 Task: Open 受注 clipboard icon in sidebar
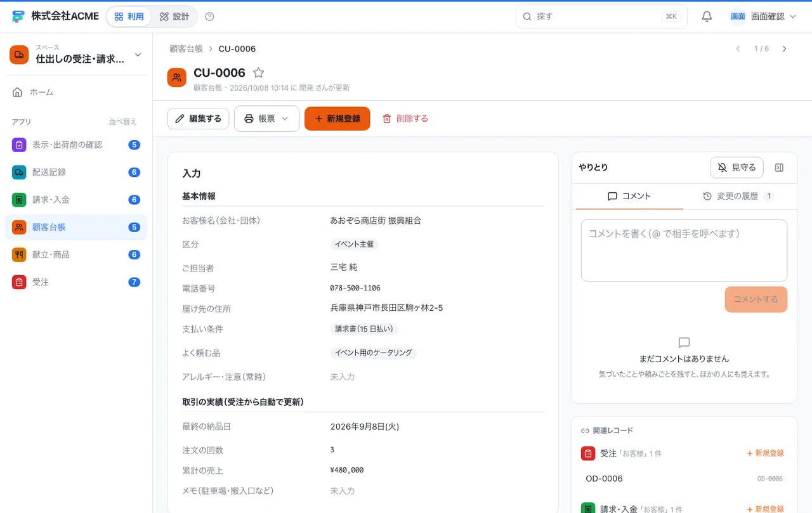point(19,282)
